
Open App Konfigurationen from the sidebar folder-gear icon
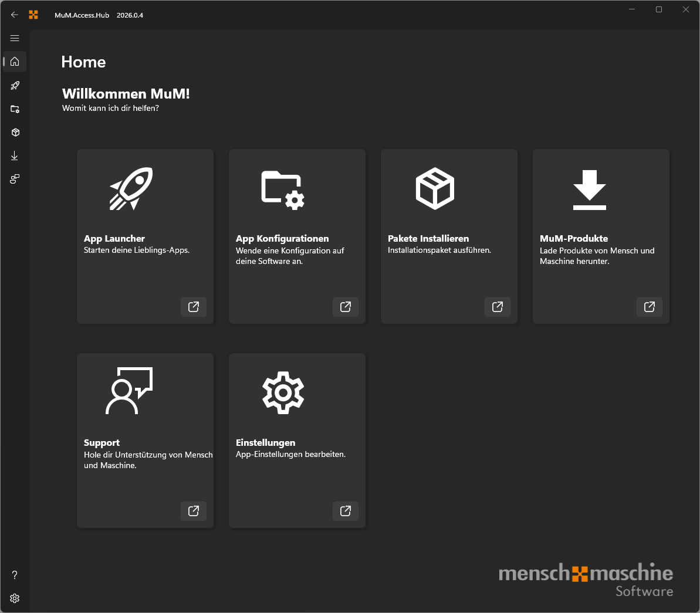[x=15, y=109]
